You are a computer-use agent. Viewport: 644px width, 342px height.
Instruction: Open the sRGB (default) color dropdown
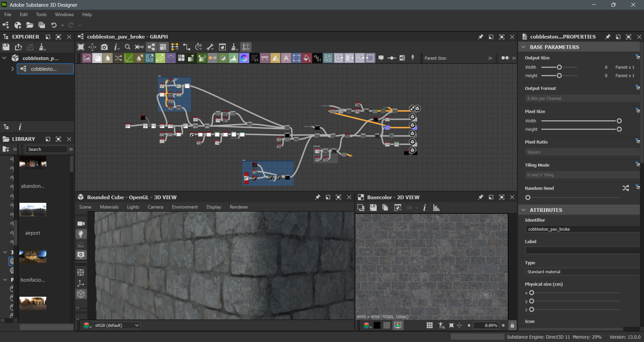click(x=117, y=325)
